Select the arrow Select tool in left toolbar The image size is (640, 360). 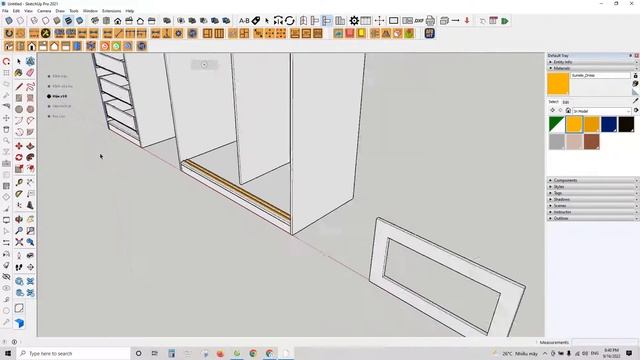19,62
